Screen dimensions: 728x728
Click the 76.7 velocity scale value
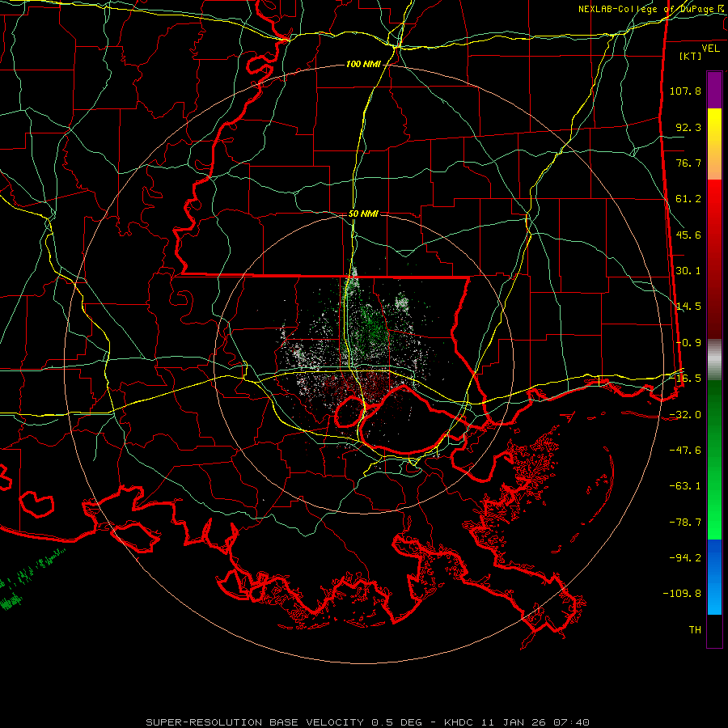click(x=688, y=163)
